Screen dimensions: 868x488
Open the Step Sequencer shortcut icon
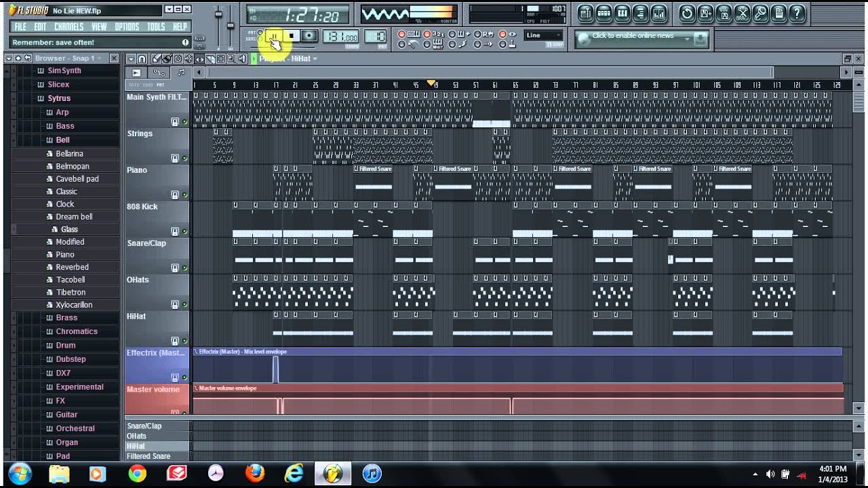[604, 13]
